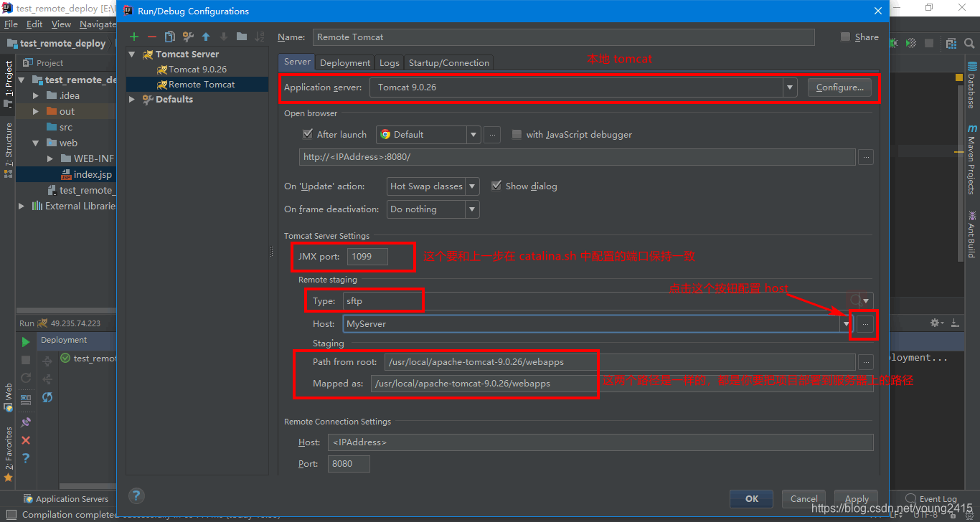
Task: Click the Run panel settings gear icon
Action: (x=936, y=323)
